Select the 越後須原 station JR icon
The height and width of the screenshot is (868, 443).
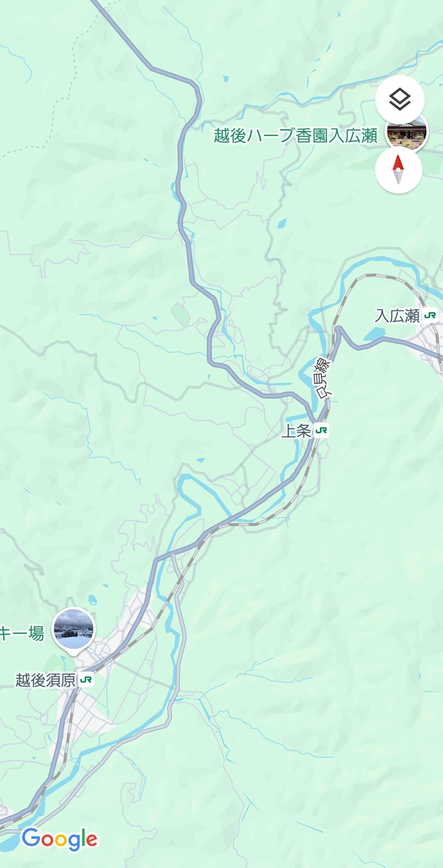tap(86, 680)
